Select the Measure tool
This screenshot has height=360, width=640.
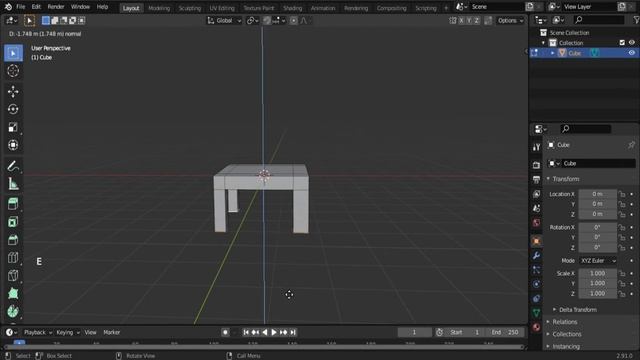(13, 184)
